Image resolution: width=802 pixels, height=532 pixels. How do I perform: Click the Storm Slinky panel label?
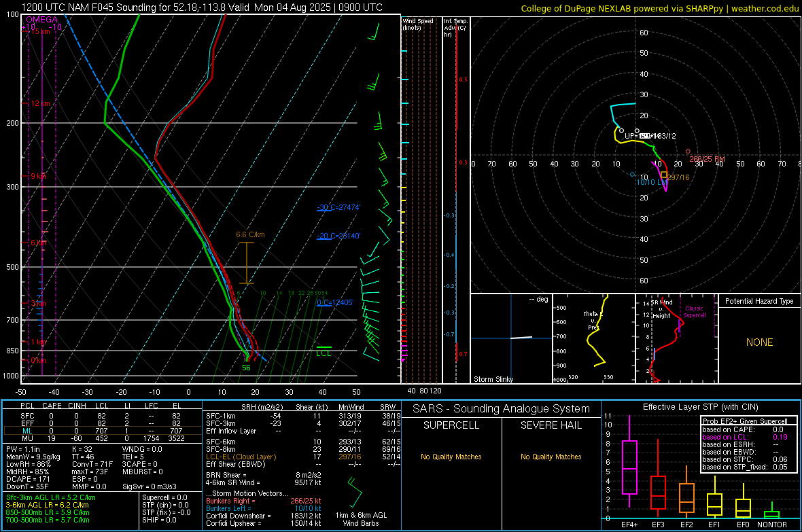pyautogui.click(x=493, y=379)
